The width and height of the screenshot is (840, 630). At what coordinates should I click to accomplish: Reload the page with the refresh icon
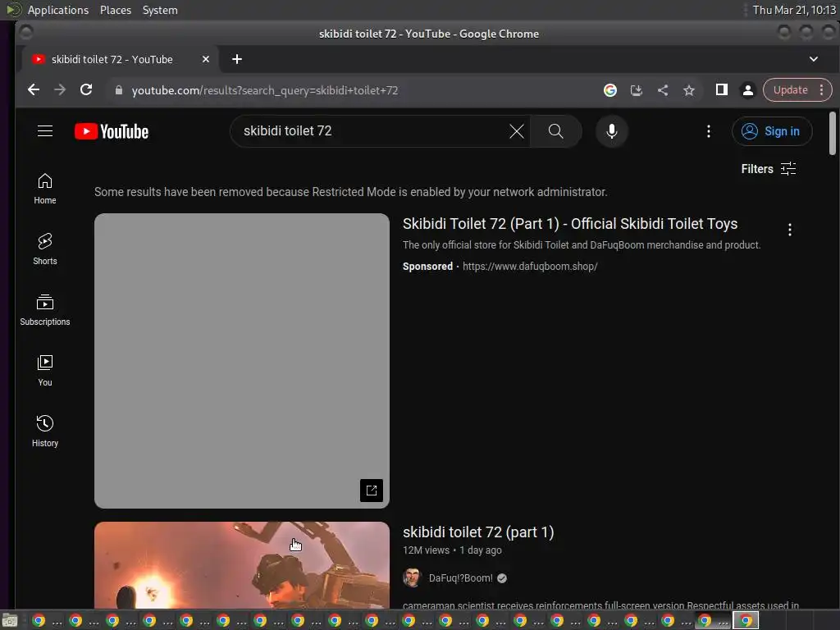tap(86, 90)
